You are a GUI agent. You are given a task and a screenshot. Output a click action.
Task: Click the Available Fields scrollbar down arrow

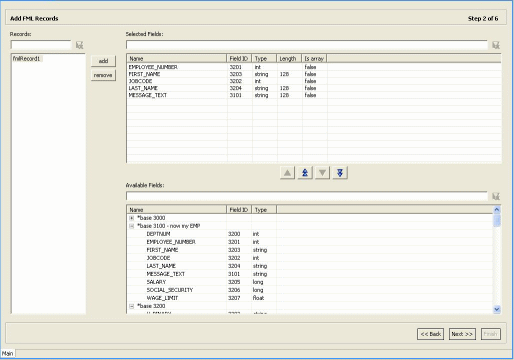tap(497, 309)
